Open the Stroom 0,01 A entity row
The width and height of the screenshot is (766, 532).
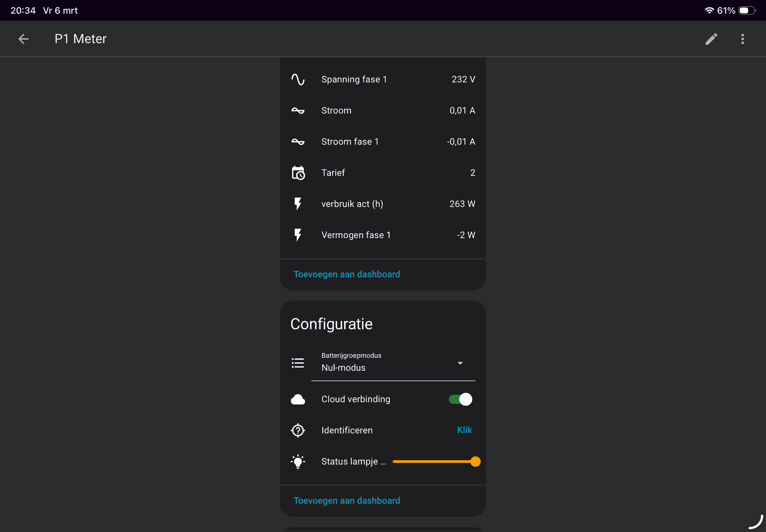pyautogui.click(x=383, y=111)
